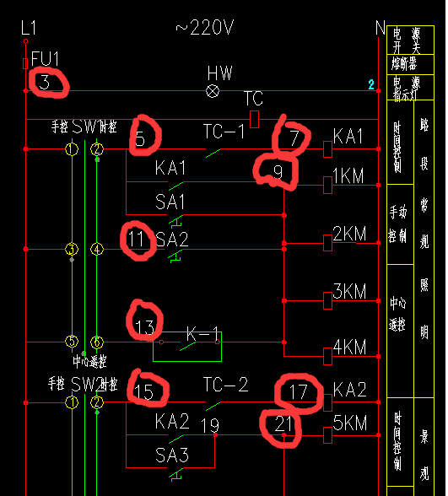Select the TC coil rectangle
448x496 pixels.
click(x=255, y=119)
